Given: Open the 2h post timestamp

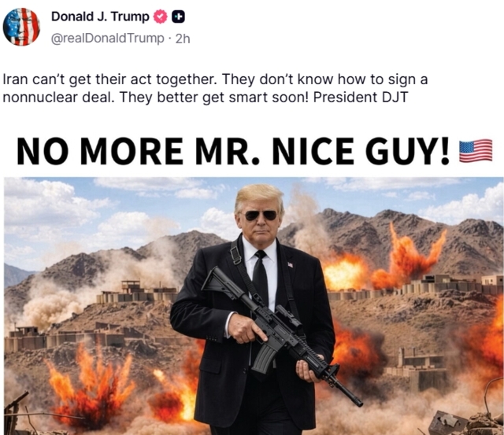Looking at the screenshot, I should coord(183,39).
